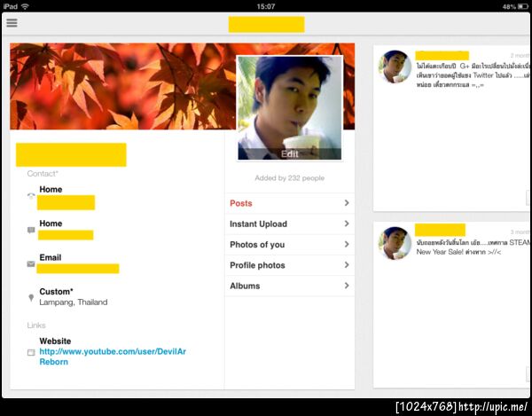
Task: Tap the message icon beside second Home
Action: coord(31,230)
